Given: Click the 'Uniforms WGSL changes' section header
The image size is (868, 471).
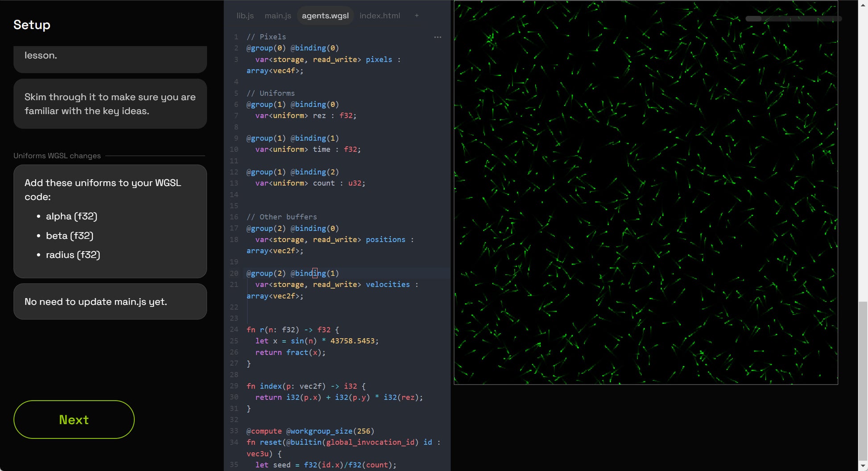Looking at the screenshot, I should pyautogui.click(x=56, y=156).
